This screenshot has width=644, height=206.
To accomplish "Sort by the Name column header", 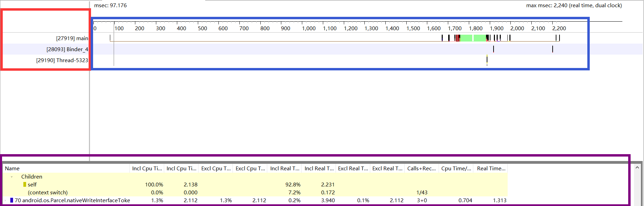I will pyautogui.click(x=66, y=169).
